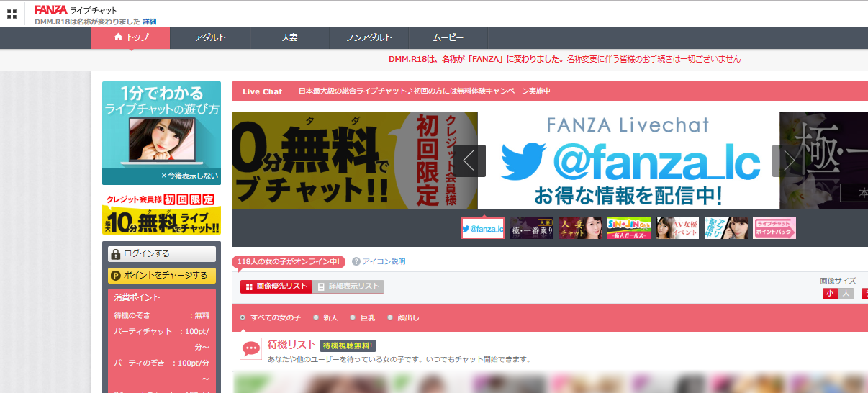Click the 極 banner slide at carousel edge
Image resolution: width=868 pixels, height=393 pixels.
(x=823, y=161)
